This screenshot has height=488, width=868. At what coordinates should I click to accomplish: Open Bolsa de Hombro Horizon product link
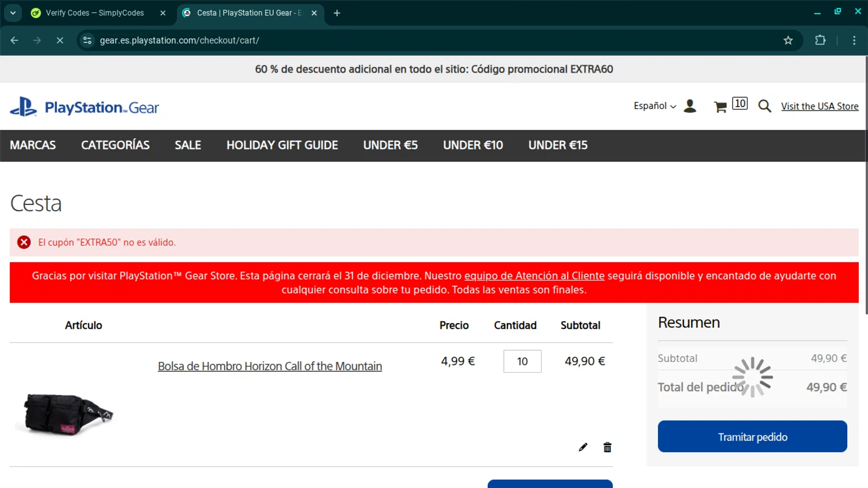point(270,366)
